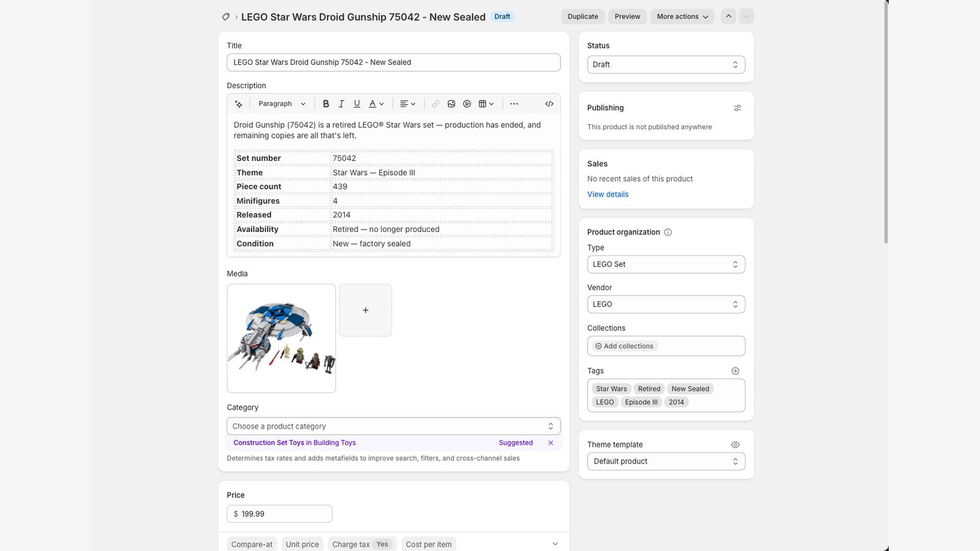
Task: Accept suggested Construction Set Toys category
Action: tap(295, 443)
